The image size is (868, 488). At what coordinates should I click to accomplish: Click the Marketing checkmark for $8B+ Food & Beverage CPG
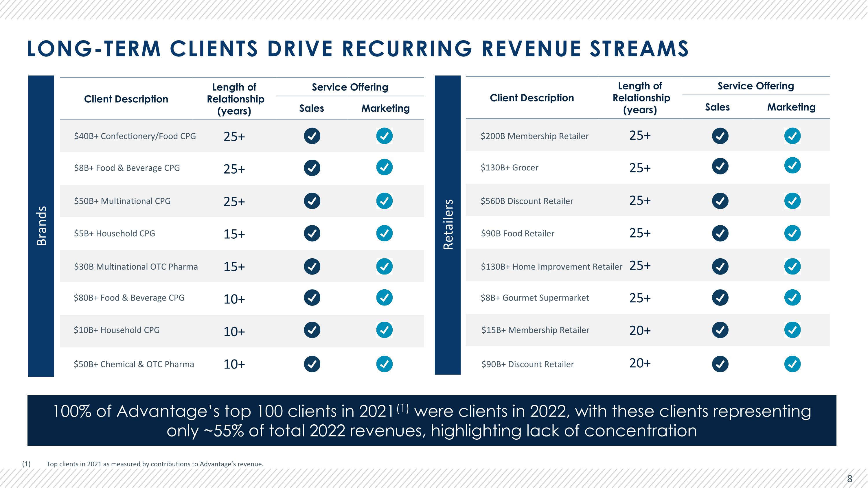tap(385, 167)
